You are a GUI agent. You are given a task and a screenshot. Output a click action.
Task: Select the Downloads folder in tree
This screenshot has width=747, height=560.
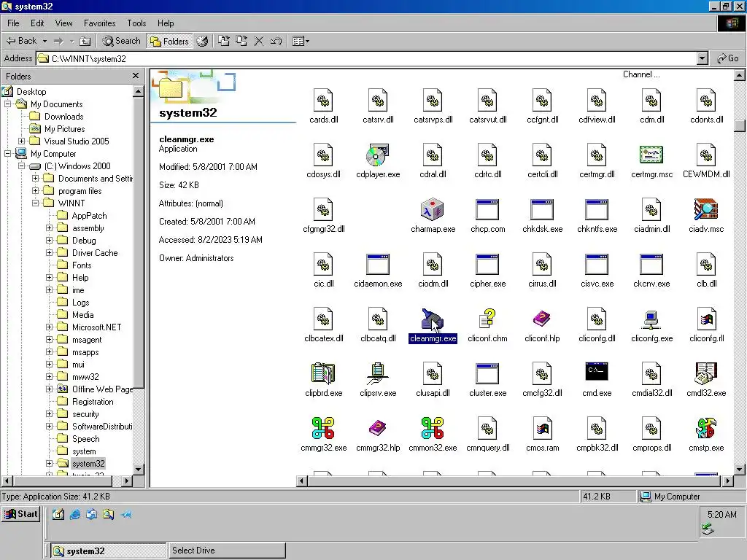coord(63,116)
